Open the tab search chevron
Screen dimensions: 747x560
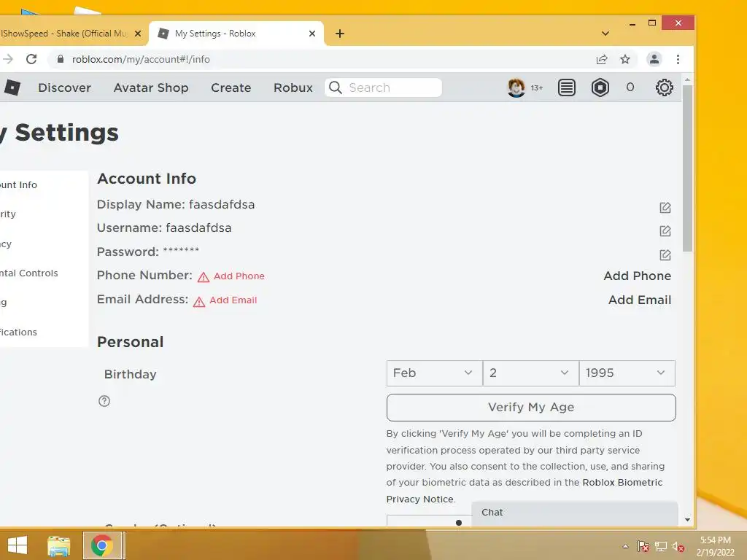point(605,34)
